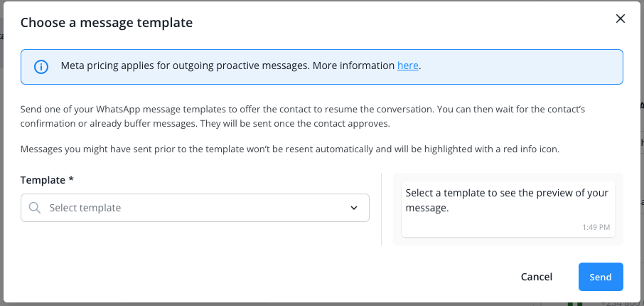Click the search magnifier icon
Image resolution: width=644 pixels, height=306 pixels.
(35, 208)
